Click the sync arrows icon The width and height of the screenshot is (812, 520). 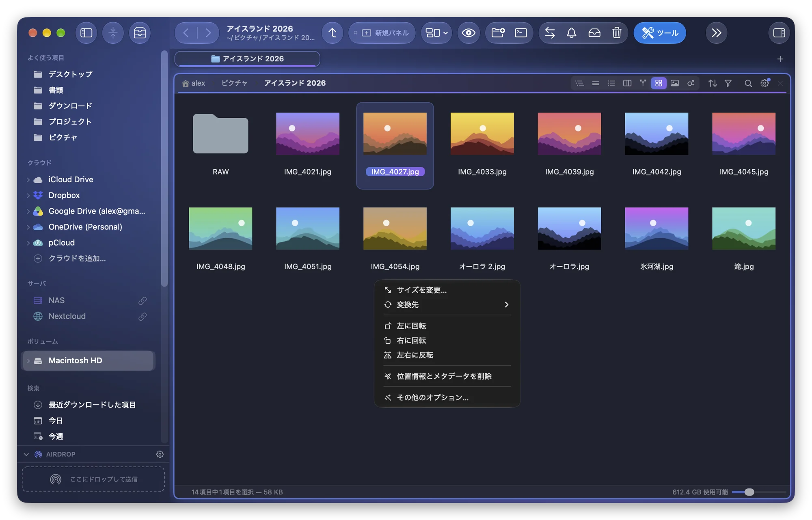point(550,33)
